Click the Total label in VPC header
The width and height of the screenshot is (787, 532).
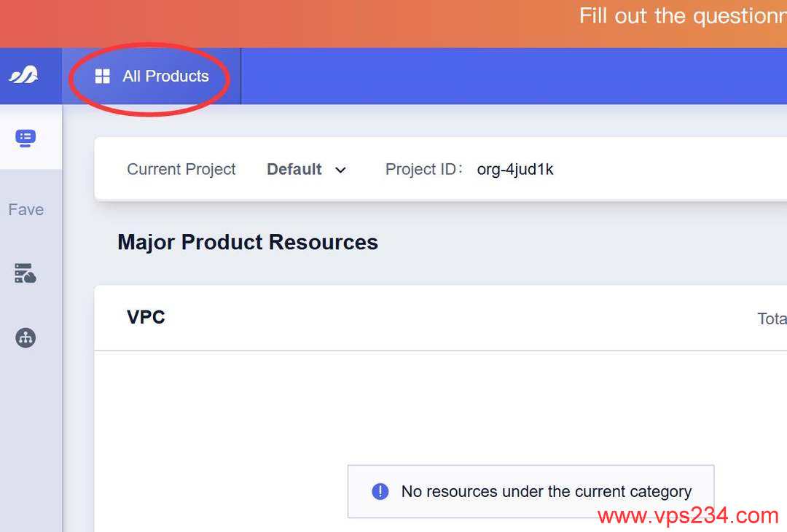pos(772,318)
